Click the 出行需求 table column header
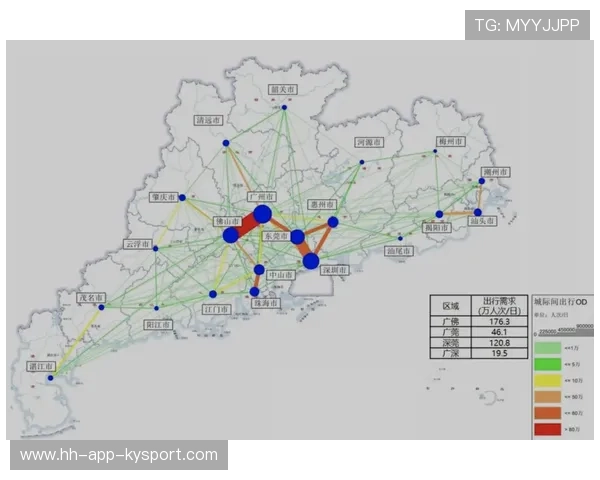 pyautogui.click(x=499, y=305)
